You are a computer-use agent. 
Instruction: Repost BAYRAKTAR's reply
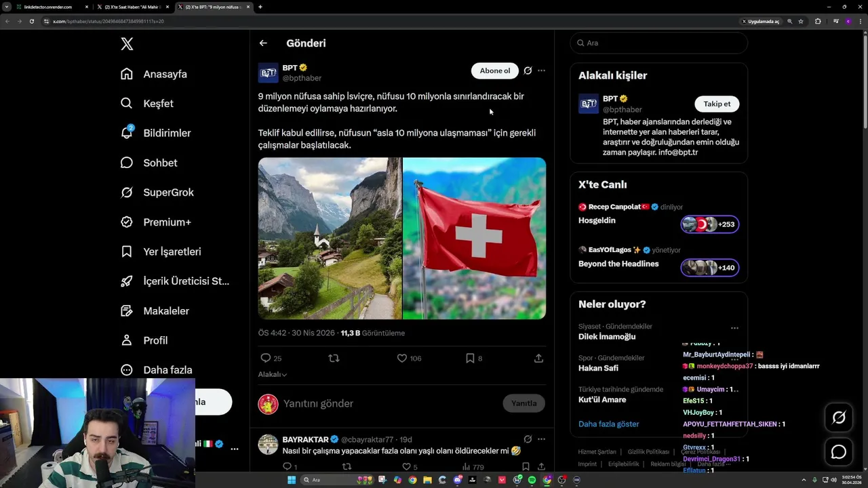tap(347, 466)
